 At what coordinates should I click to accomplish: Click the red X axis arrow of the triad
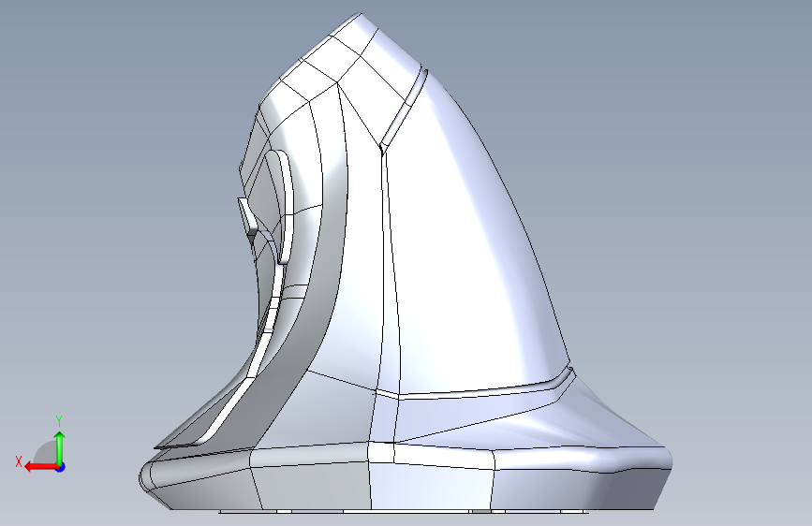41,467
